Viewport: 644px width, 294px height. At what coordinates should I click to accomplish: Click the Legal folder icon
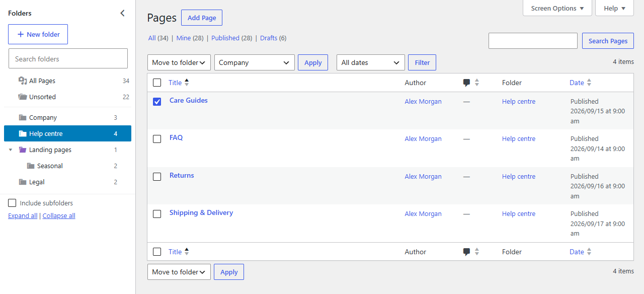(23, 182)
